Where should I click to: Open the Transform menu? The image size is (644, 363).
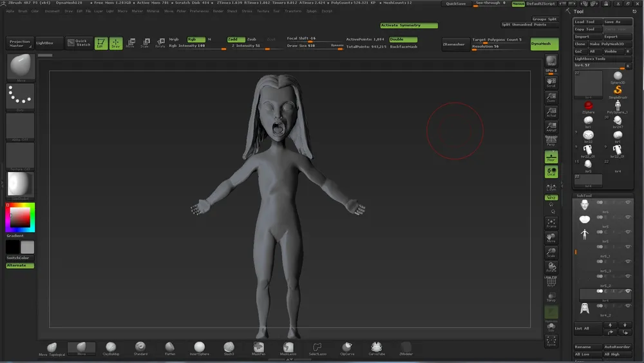point(292,11)
